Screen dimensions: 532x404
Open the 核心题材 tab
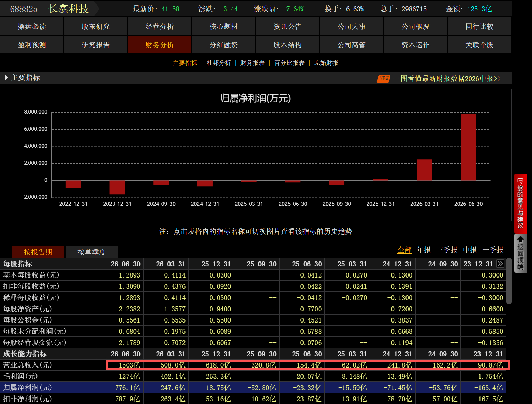click(x=224, y=26)
